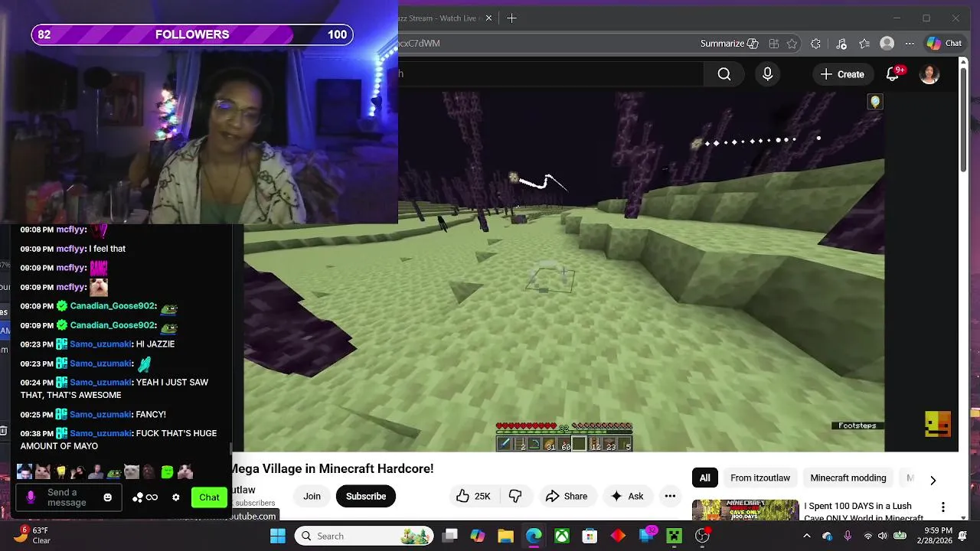Open volume control in system tray
Image resolution: width=980 pixels, height=551 pixels.
coord(884,536)
